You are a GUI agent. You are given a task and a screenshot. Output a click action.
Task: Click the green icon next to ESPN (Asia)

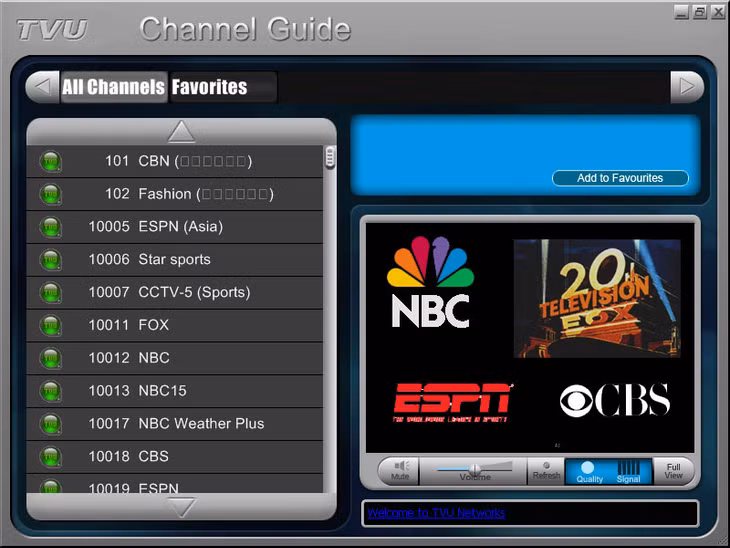coord(51,227)
